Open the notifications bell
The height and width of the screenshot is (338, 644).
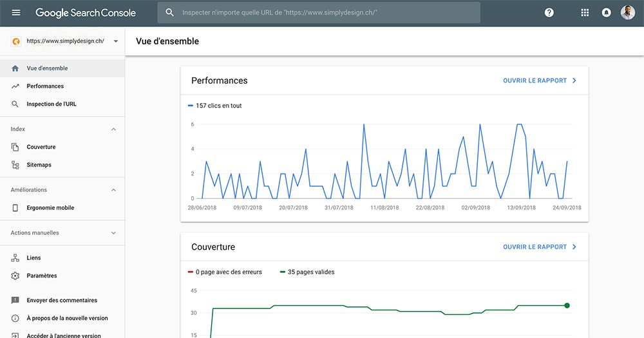click(x=606, y=13)
